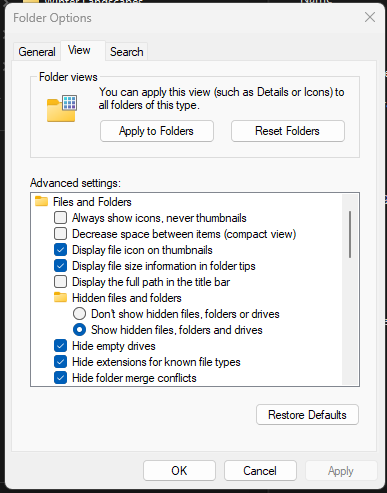Open the Search tab
The width and height of the screenshot is (387, 493).
pyautogui.click(x=127, y=52)
